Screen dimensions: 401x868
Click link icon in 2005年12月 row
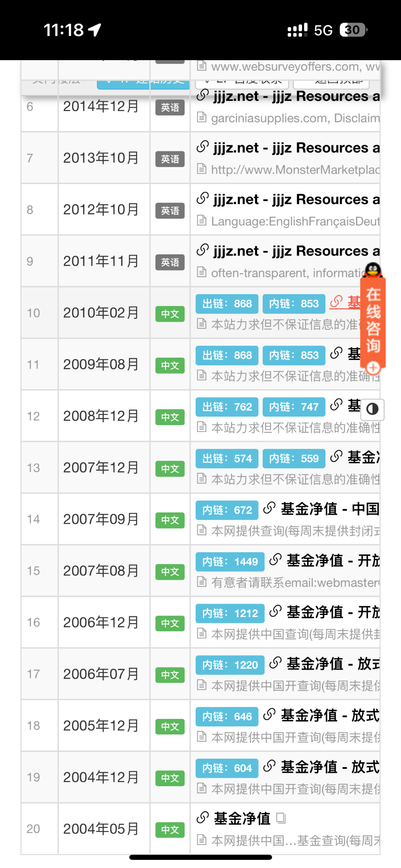point(269,715)
